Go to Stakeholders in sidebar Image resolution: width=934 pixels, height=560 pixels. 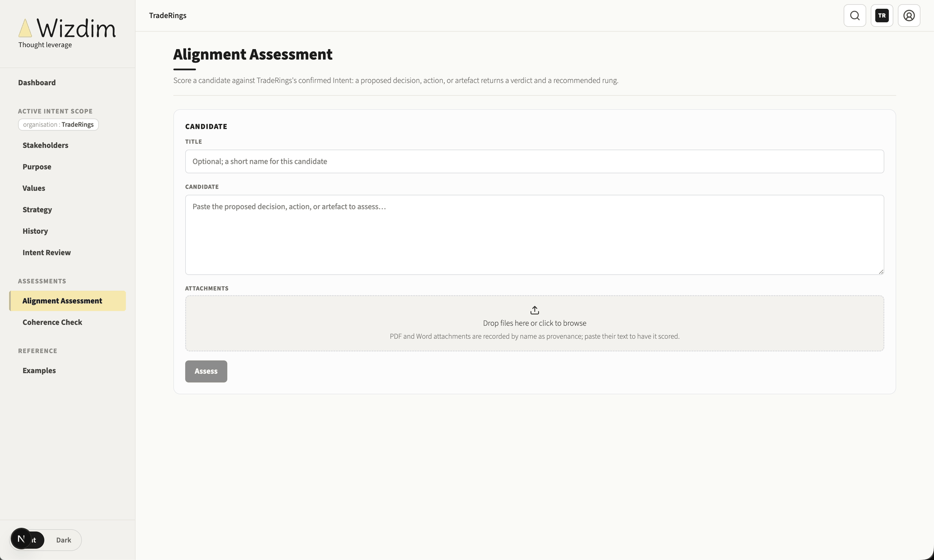coord(45,145)
